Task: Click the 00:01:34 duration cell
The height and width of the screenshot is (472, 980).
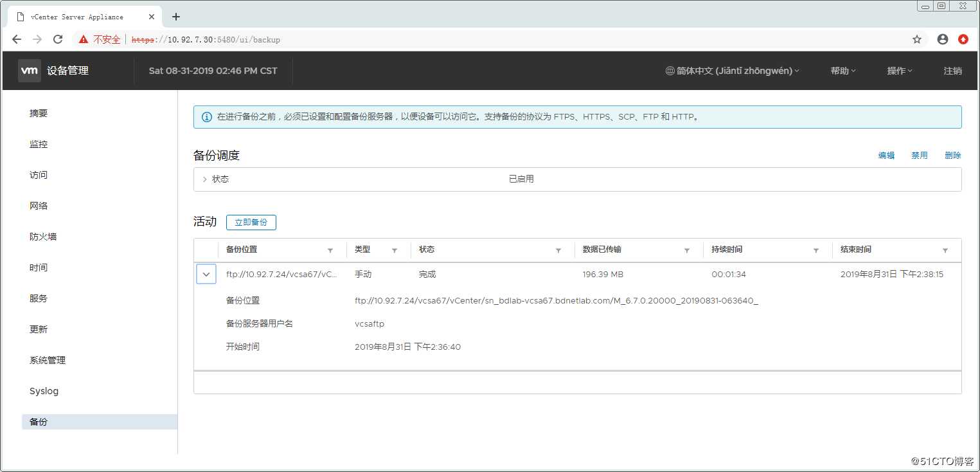Action: click(729, 275)
